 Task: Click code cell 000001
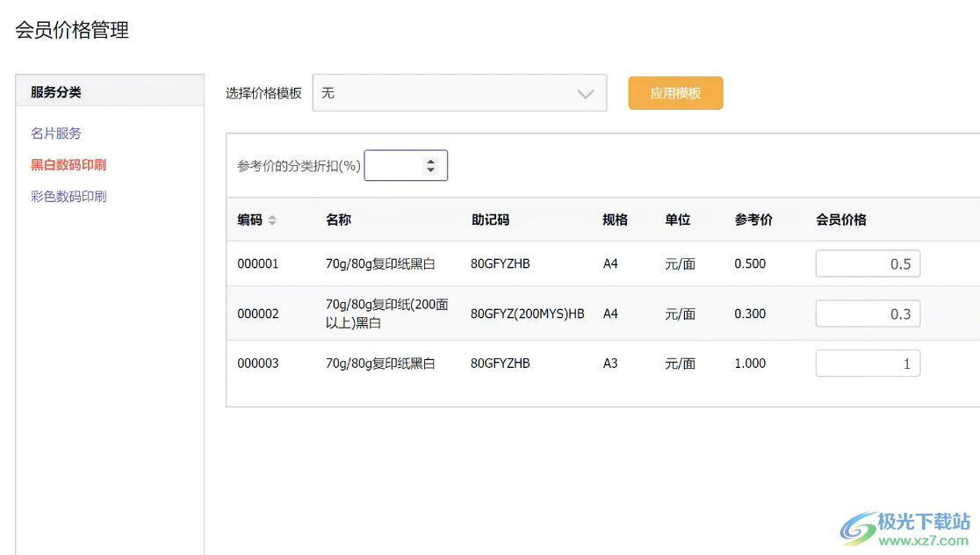click(258, 263)
